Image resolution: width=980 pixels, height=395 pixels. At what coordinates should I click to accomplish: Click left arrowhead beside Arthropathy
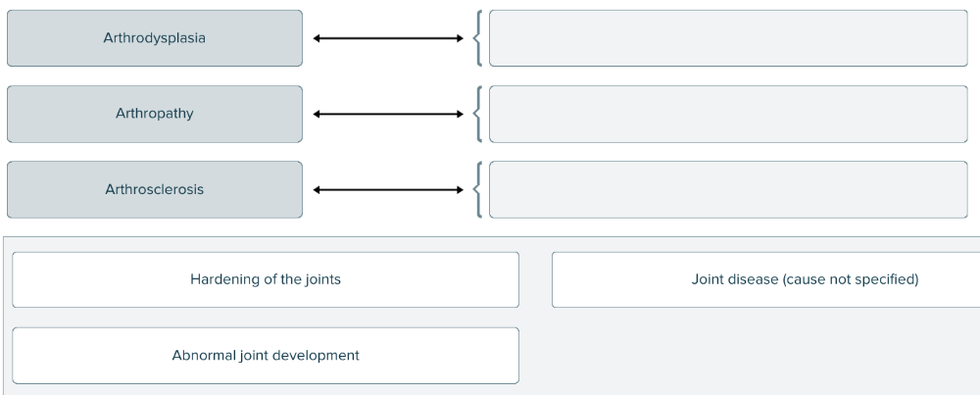tap(318, 114)
